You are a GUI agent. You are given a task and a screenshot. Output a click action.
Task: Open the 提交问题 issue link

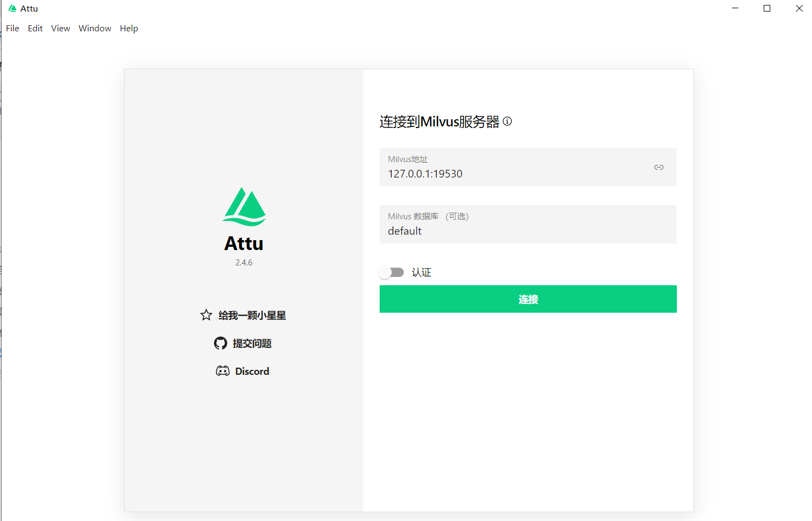[x=252, y=343]
